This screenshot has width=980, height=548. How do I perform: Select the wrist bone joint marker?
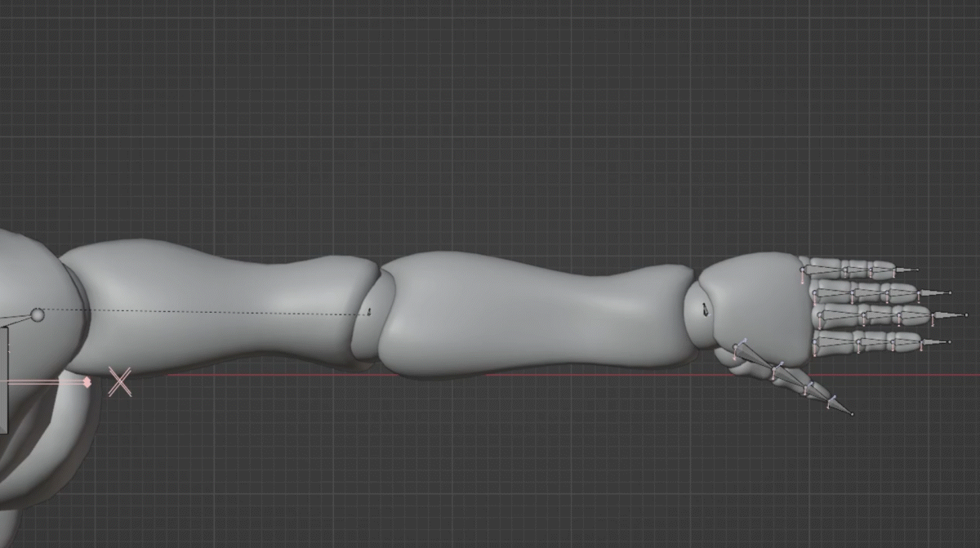(x=706, y=310)
